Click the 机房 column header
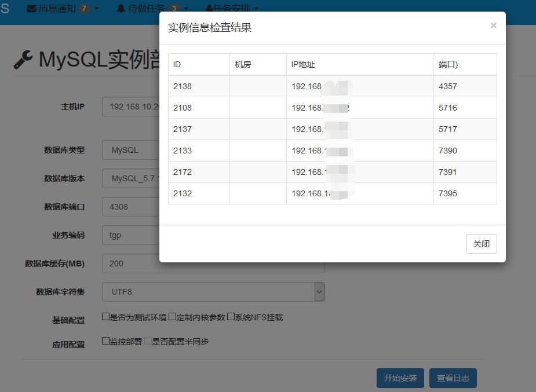The height and width of the screenshot is (392, 536). click(258, 64)
